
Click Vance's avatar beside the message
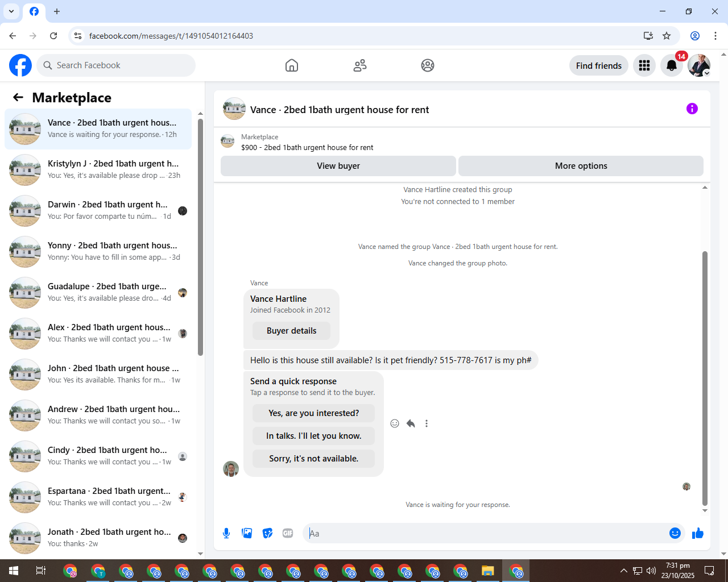(231, 469)
